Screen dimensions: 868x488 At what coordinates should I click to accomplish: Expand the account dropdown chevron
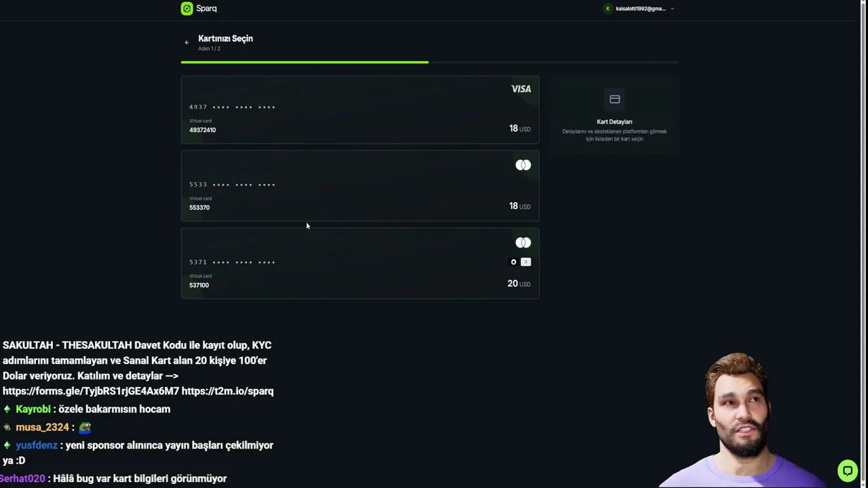[x=672, y=9]
